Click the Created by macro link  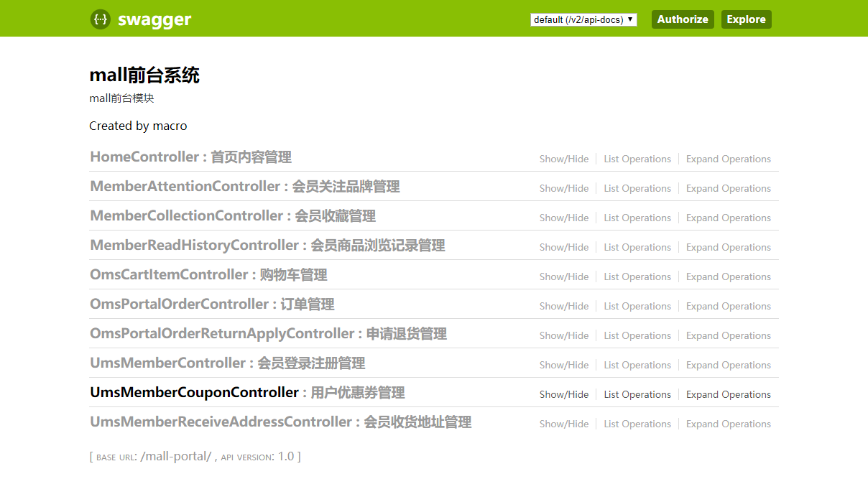138,126
